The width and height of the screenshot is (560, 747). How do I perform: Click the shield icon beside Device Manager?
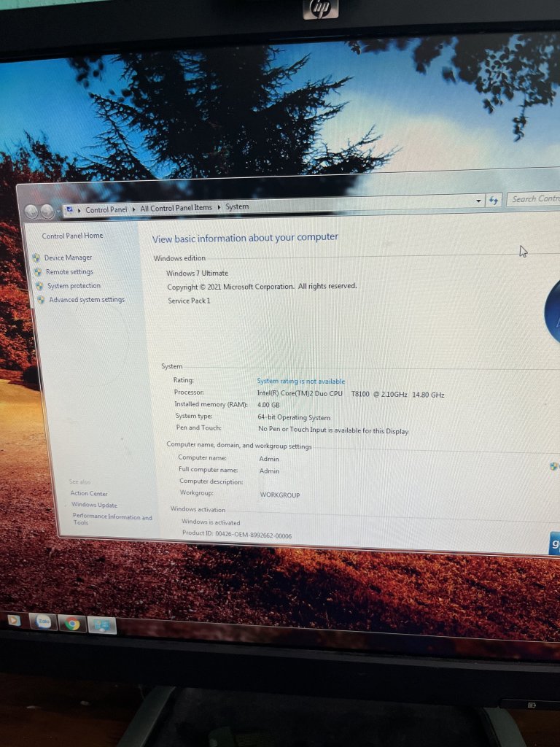(x=36, y=258)
